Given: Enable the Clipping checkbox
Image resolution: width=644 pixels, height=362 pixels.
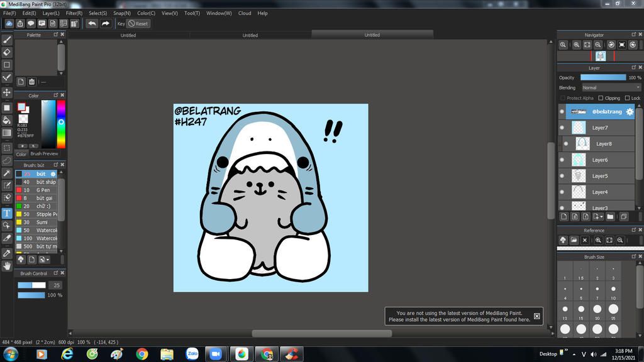Looking at the screenshot, I should pyautogui.click(x=601, y=98).
